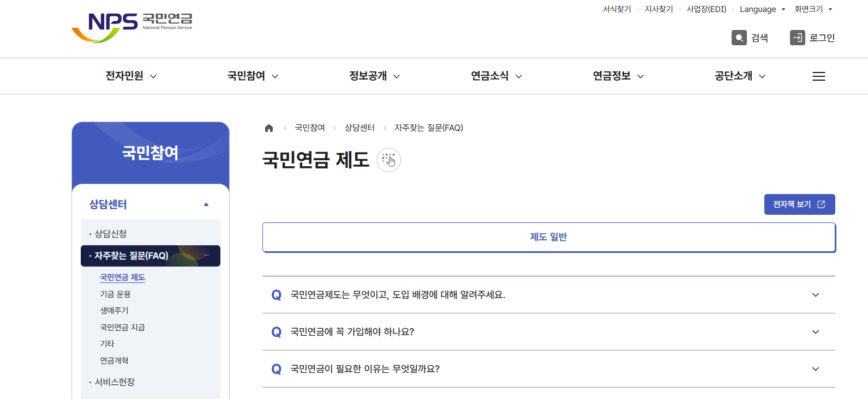The image size is (868, 399).
Task: Click the 사업장(EDI) link
Action: pos(706,9)
